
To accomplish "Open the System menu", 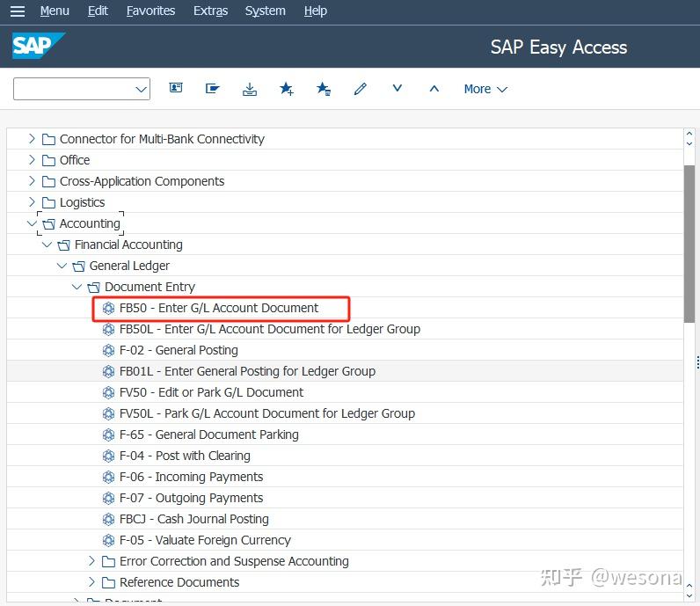I will point(266,11).
